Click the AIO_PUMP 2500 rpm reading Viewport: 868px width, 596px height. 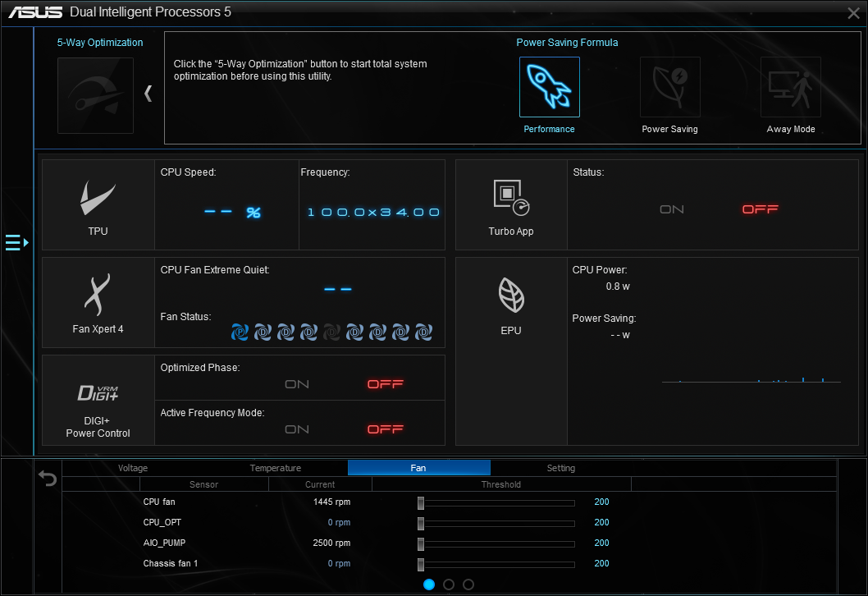click(331, 543)
